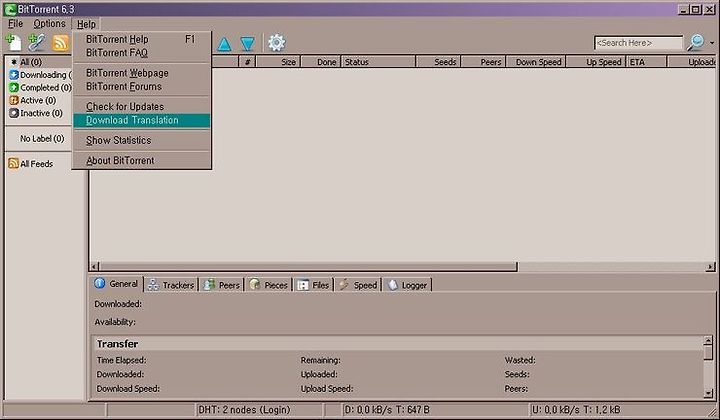Sort by the Up Speed column header
The height and width of the screenshot is (420, 720).
coord(596,62)
